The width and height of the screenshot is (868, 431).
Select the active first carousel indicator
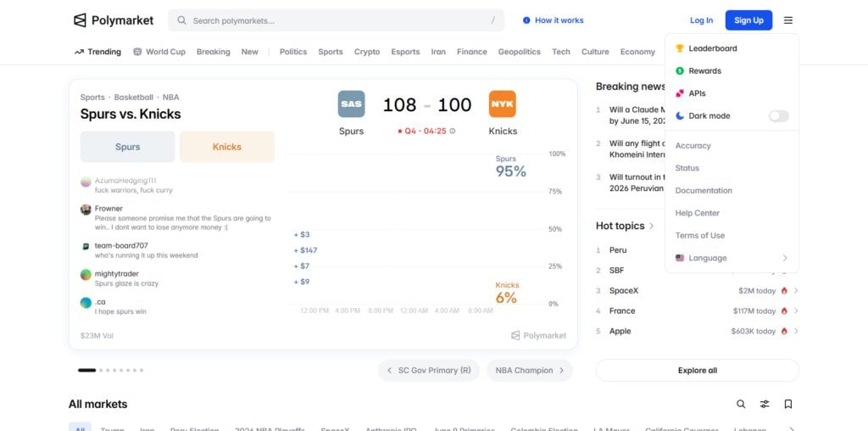[87, 370]
